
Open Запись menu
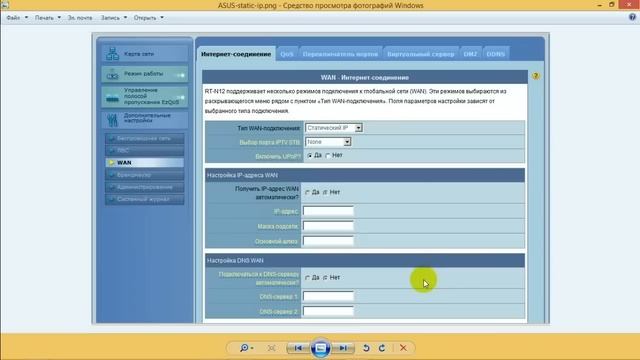[x=114, y=18]
